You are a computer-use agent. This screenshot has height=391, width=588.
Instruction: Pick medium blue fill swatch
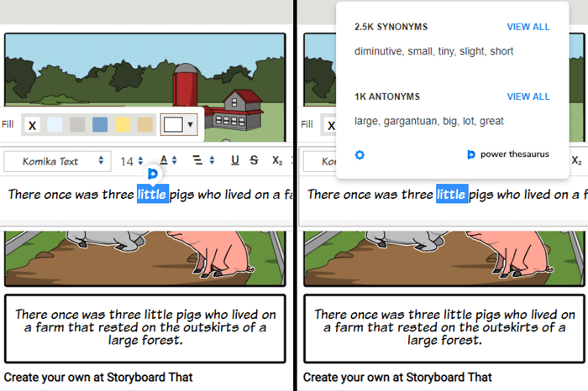100,125
